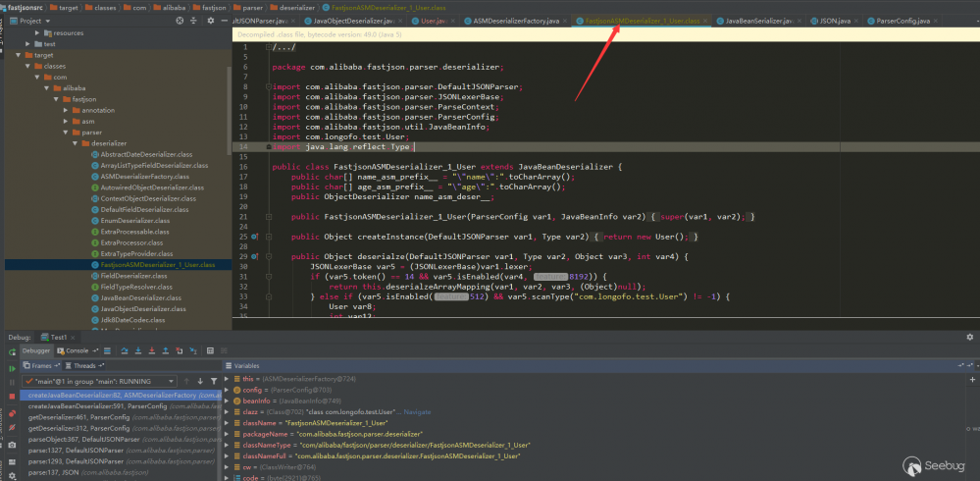Stop the debug session with red square
980x481 pixels.
[x=13, y=398]
